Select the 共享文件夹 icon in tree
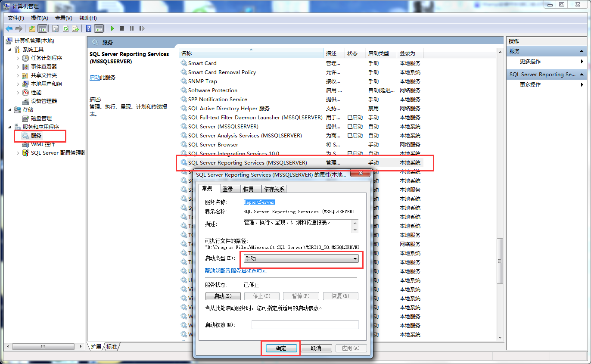The width and height of the screenshot is (591, 364). 26,75
